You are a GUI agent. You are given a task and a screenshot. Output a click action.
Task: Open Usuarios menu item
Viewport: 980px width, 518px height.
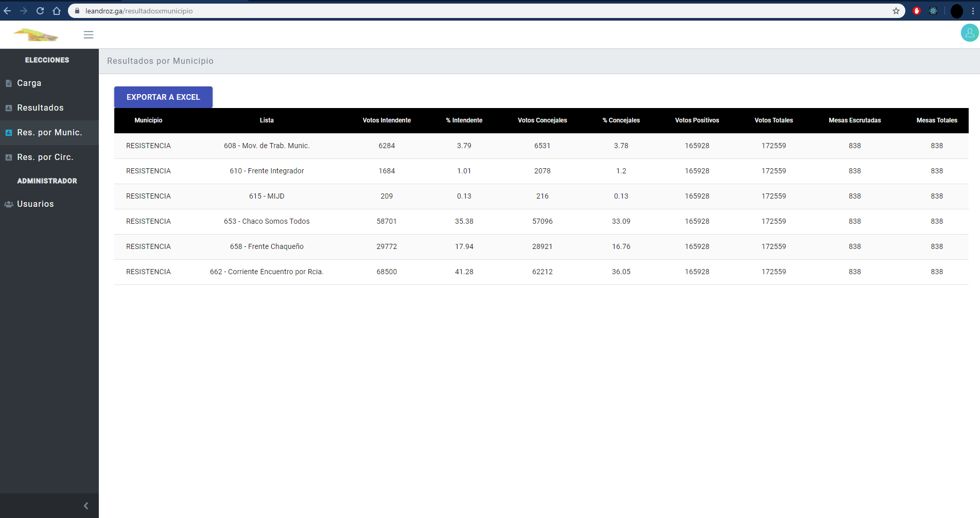(49, 204)
